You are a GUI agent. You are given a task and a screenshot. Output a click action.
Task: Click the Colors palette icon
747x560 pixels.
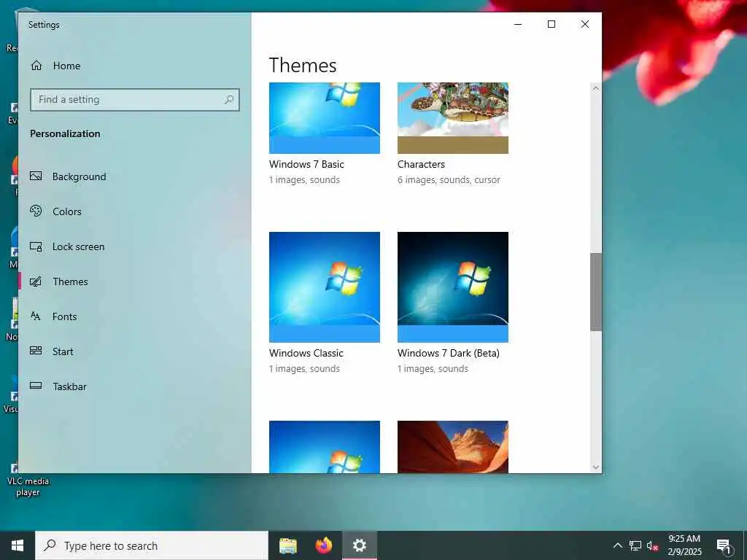pyautogui.click(x=36, y=211)
